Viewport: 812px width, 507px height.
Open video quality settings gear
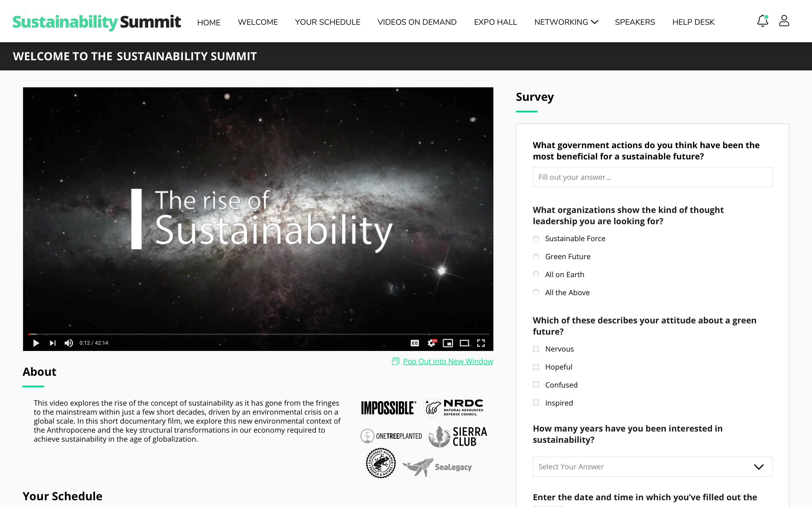point(431,343)
